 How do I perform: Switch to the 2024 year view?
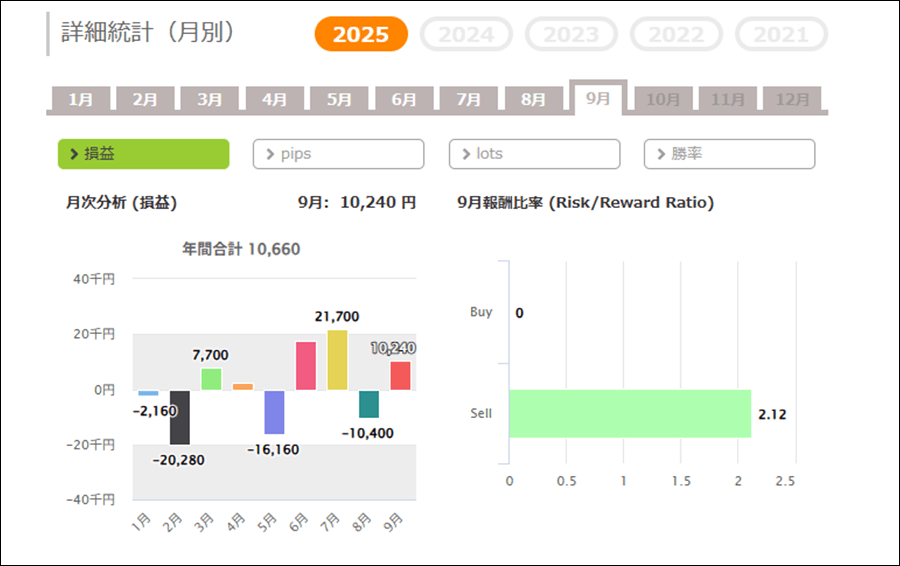pos(466,35)
